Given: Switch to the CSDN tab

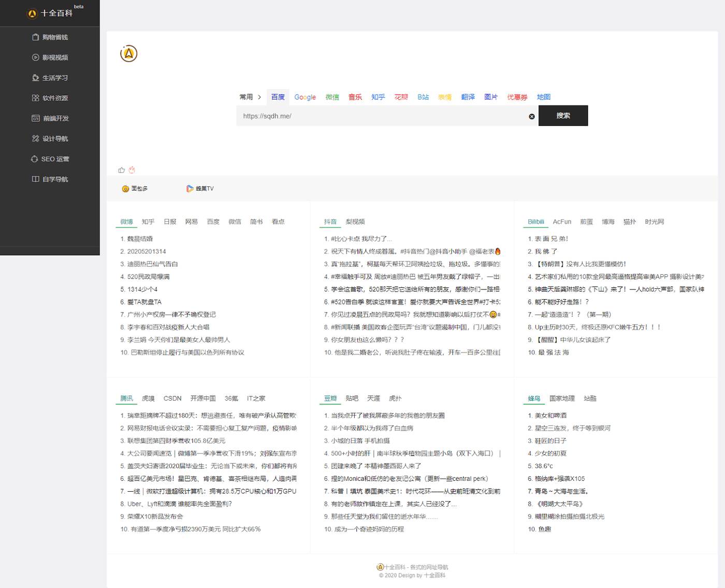Looking at the screenshot, I should (x=172, y=399).
